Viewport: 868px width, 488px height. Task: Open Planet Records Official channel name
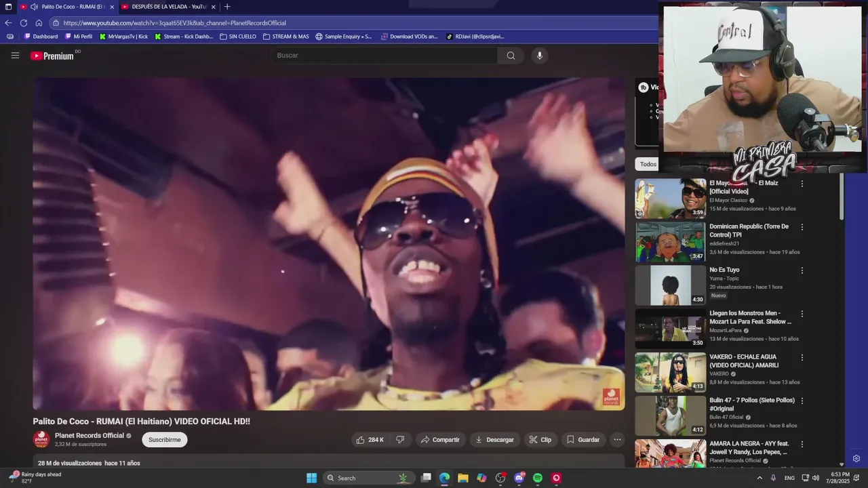click(90, 436)
